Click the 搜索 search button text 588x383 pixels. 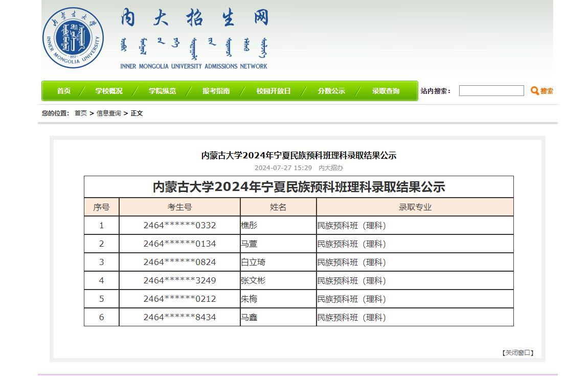547,91
